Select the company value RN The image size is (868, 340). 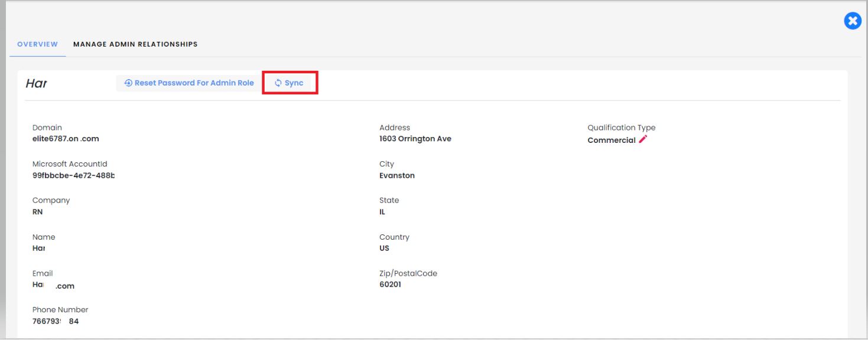37,212
